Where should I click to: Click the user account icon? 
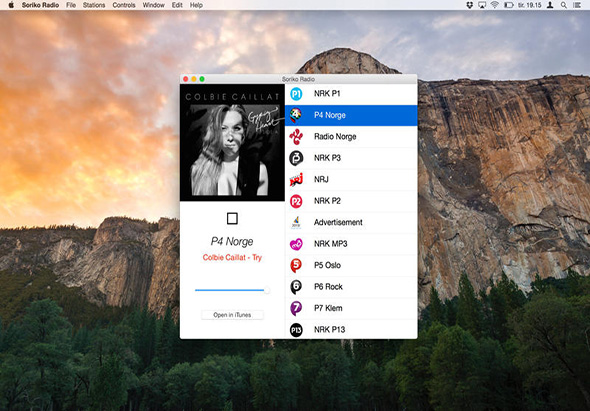[550, 5]
